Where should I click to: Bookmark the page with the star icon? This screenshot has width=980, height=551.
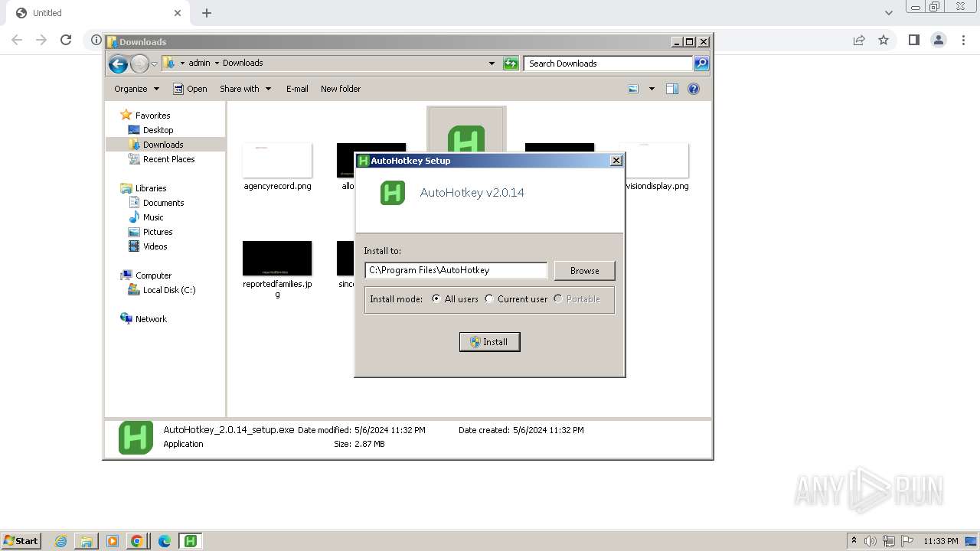click(884, 40)
